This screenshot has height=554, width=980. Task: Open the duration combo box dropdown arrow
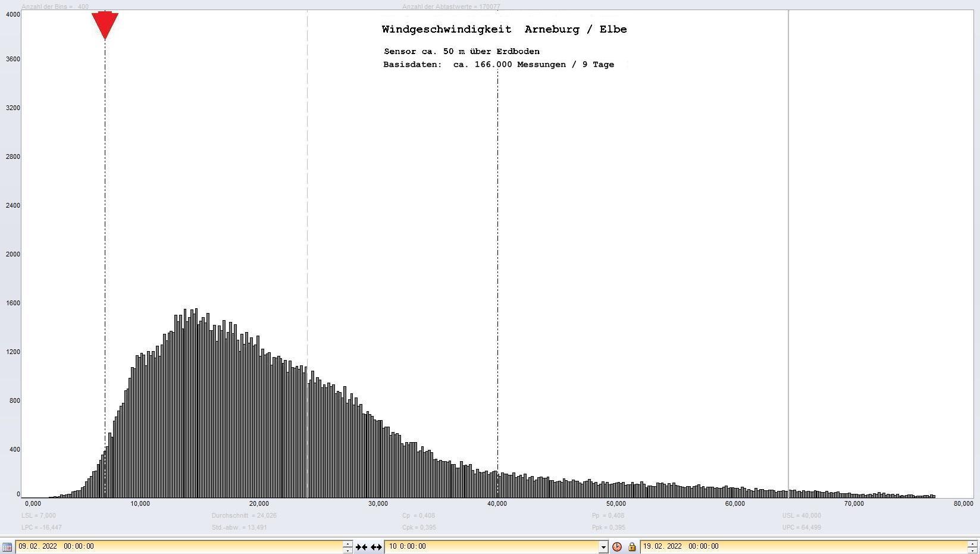603,547
